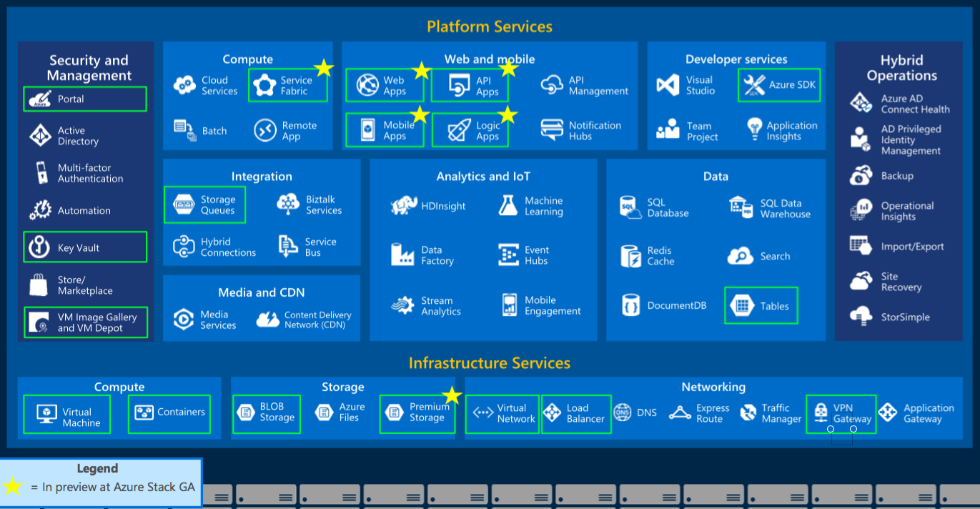Click the Application Insights bulb icon
The image size is (980, 509).
pos(754,130)
